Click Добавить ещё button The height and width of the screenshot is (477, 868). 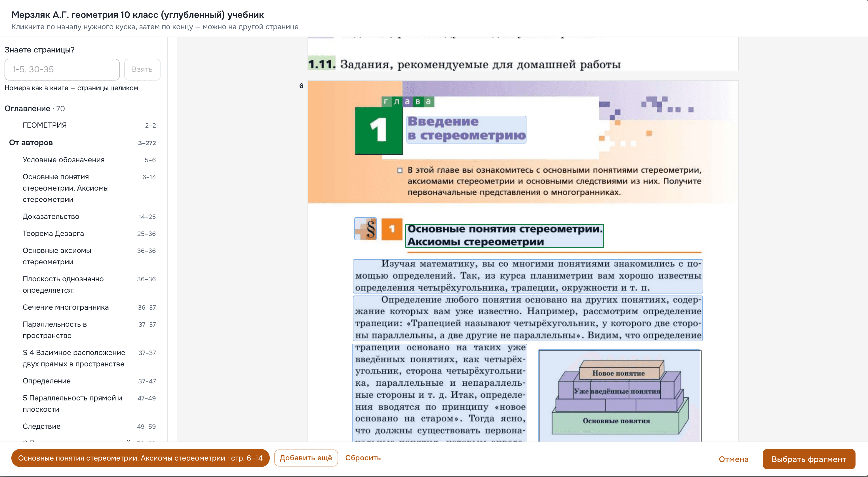pyautogui.click(x=306, y=458)
